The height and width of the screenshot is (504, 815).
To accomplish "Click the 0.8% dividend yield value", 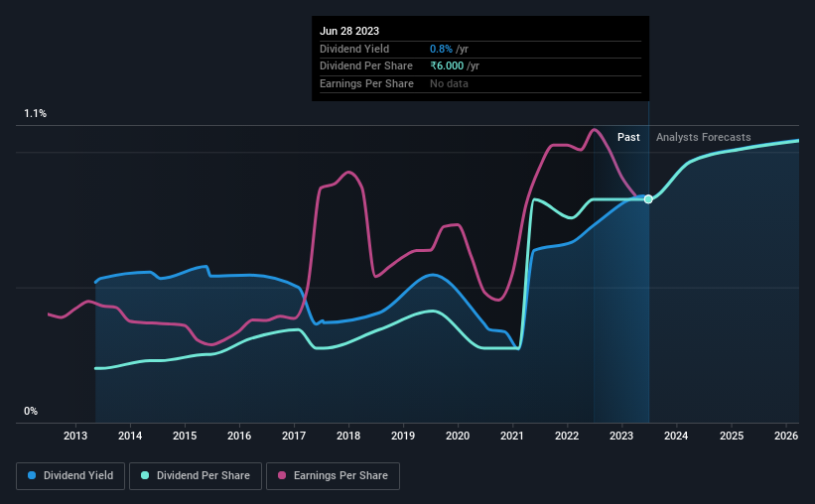I will (441, 49).
